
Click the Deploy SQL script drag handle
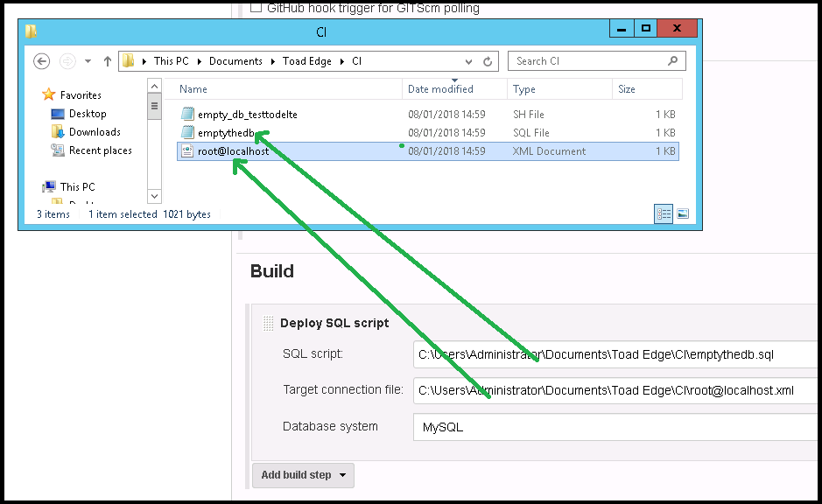pyautogui.click(x=269, y=323)
